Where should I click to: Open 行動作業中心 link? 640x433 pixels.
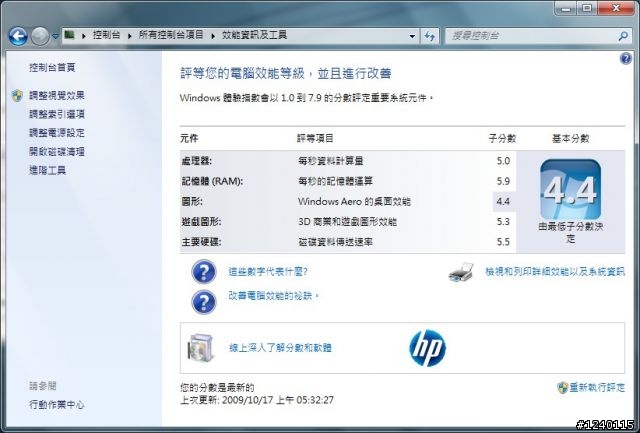tap(57, 405)
